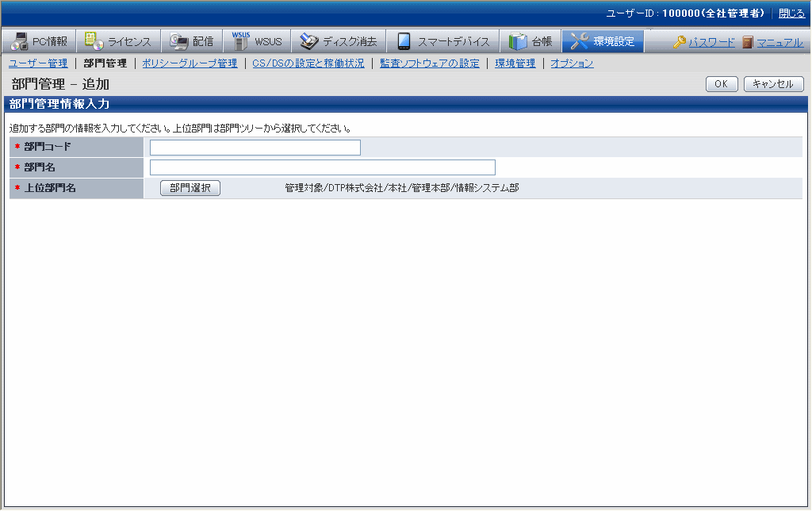The width and height of the screenshot is (812, 511).
Task: Go to the WSUS tab
Action: (257, 41)
